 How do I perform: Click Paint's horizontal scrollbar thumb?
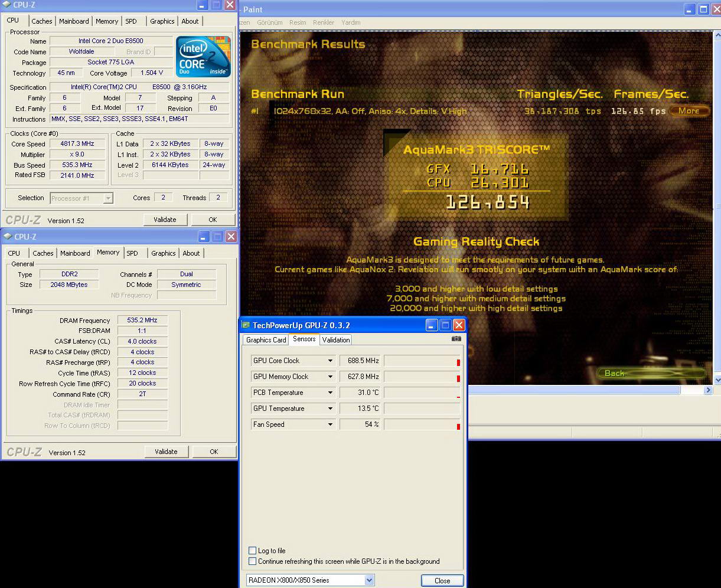[573, 390]
